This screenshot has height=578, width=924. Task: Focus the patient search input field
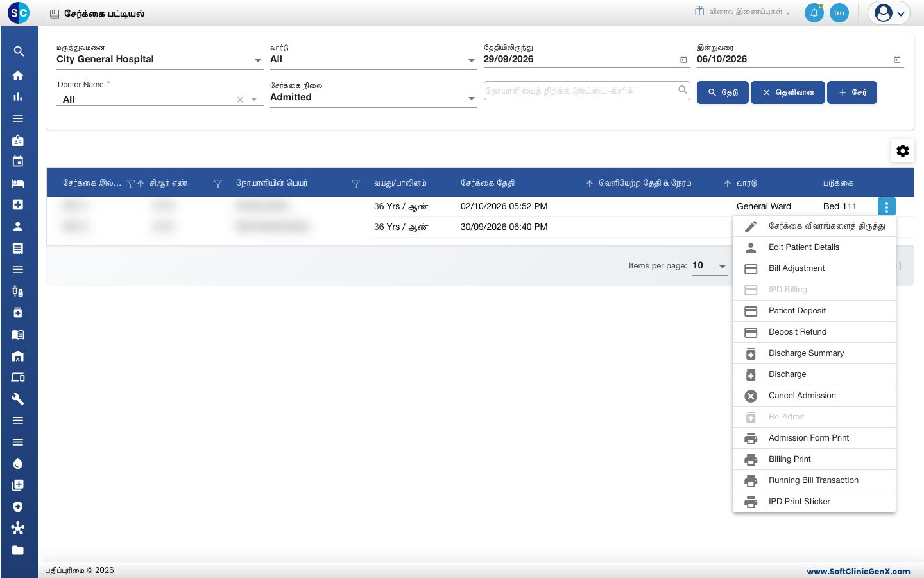(586, 91)
